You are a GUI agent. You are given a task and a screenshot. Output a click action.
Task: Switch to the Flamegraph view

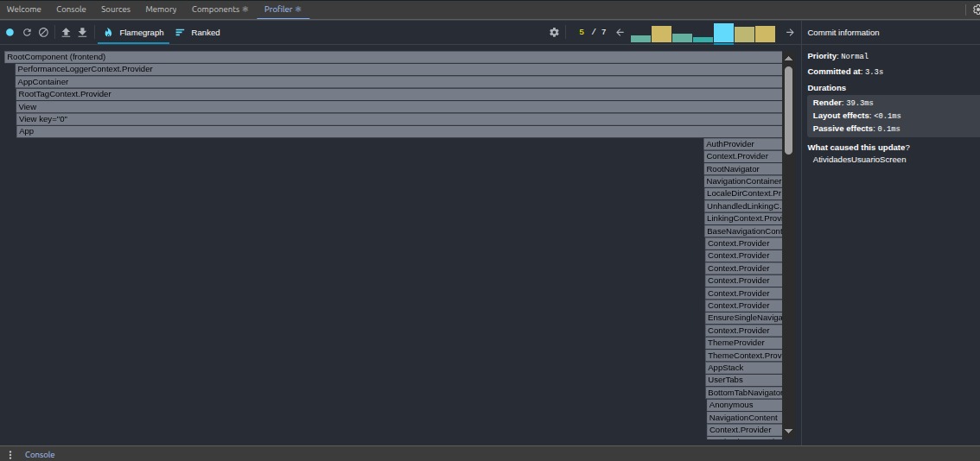(134, 33)
